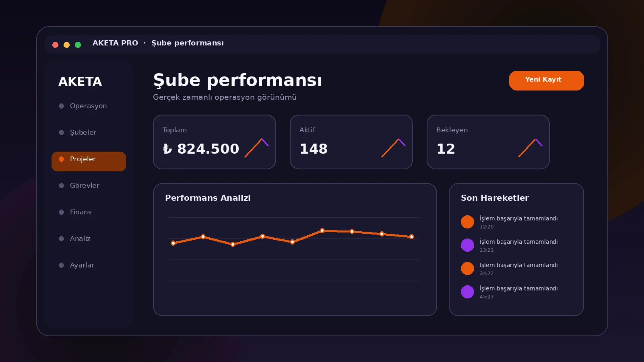
Task: Click the purple avatar dot for 23:21 entry
Action: pos(467,245)
